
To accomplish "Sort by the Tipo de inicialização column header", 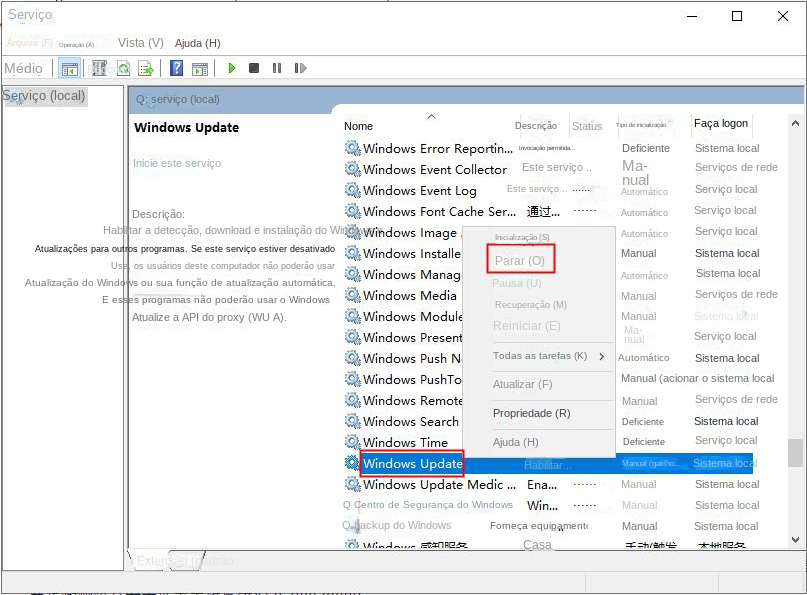I will (641, 125).
